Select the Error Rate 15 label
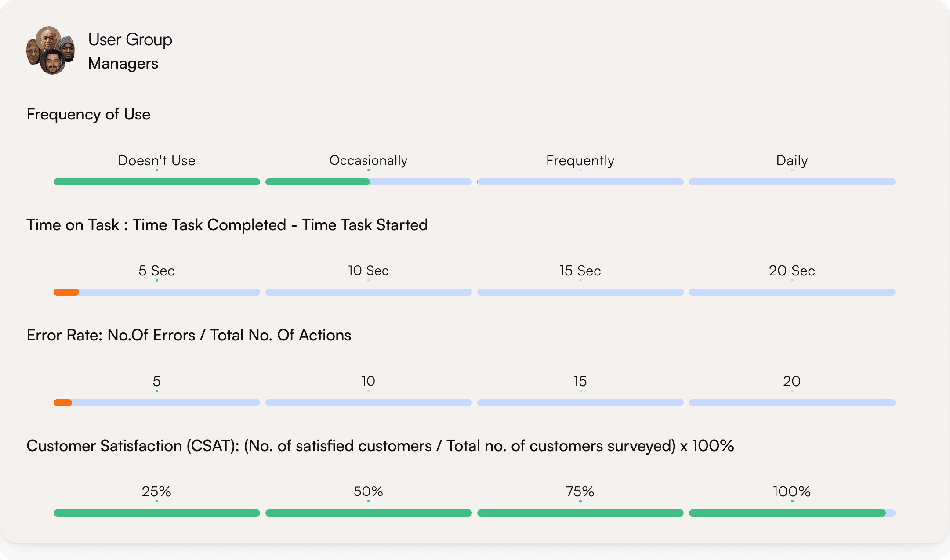The image size is (950, 560). point(580,381)
